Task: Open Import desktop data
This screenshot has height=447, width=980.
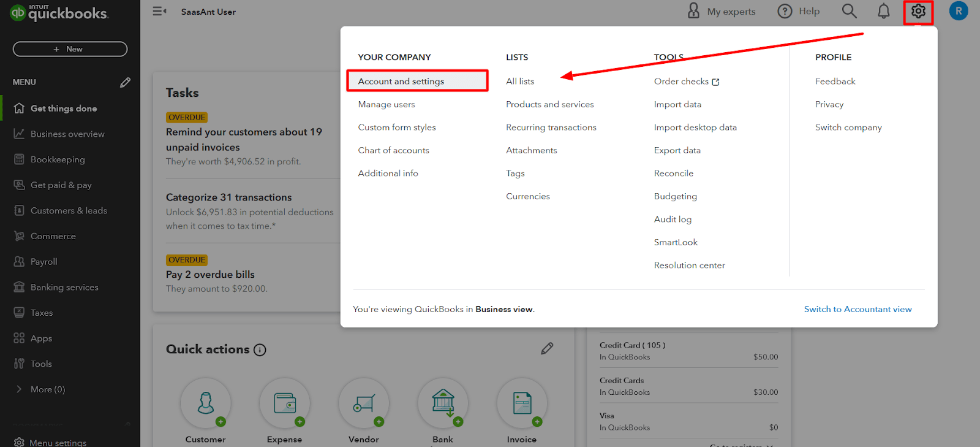Action: [x=695, y=128]
